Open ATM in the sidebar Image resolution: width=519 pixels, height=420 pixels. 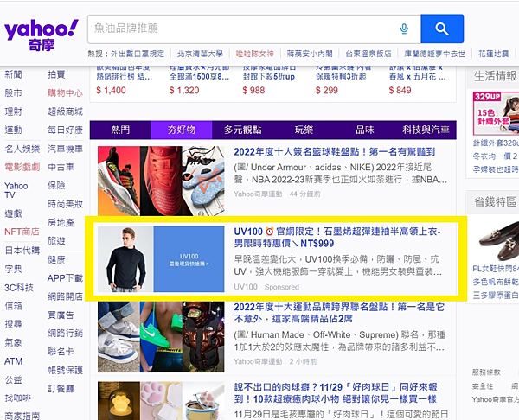(x=13, y=361)
